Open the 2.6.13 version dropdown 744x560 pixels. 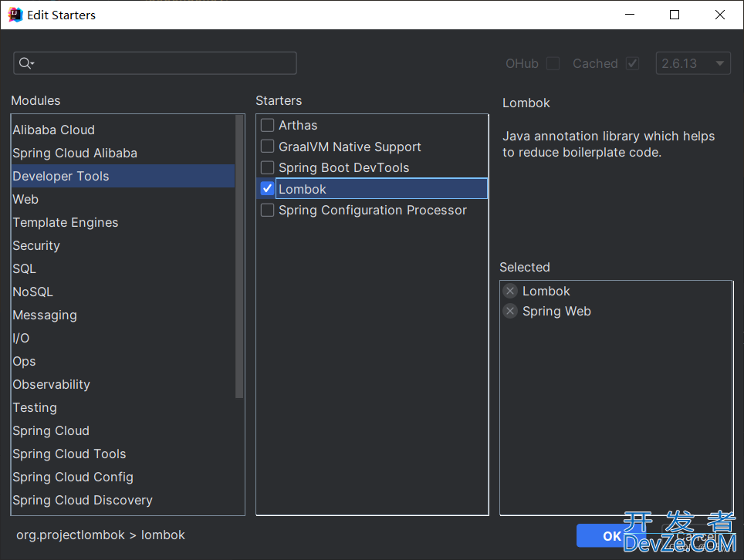point(693,63)
